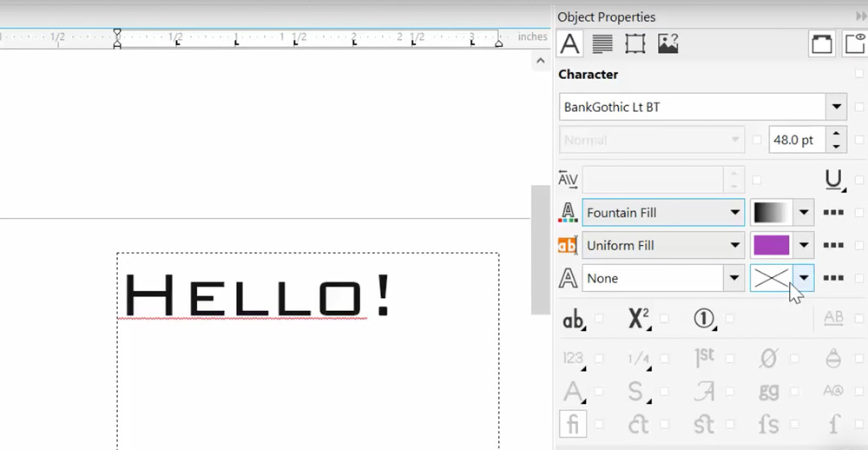The width and height of the screenshot is (868, 450).
Task: Click the canvas scroll up arrow
Action: [540, 61]
